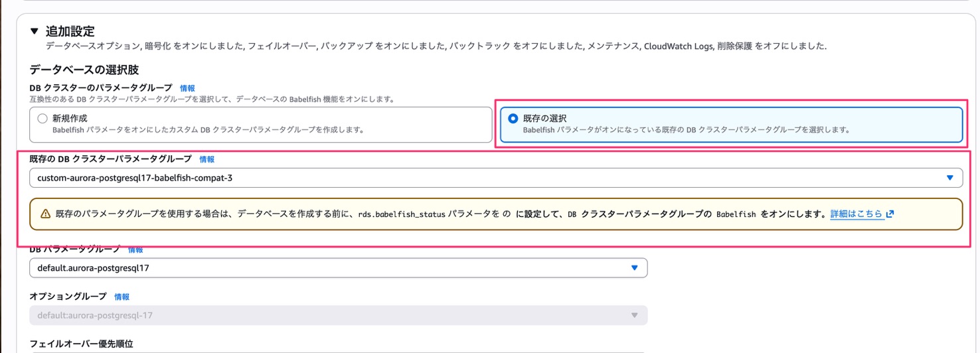980x353 pixels.
Task: Open 情報 link beside オプショングループ
Action: [122, 297]
